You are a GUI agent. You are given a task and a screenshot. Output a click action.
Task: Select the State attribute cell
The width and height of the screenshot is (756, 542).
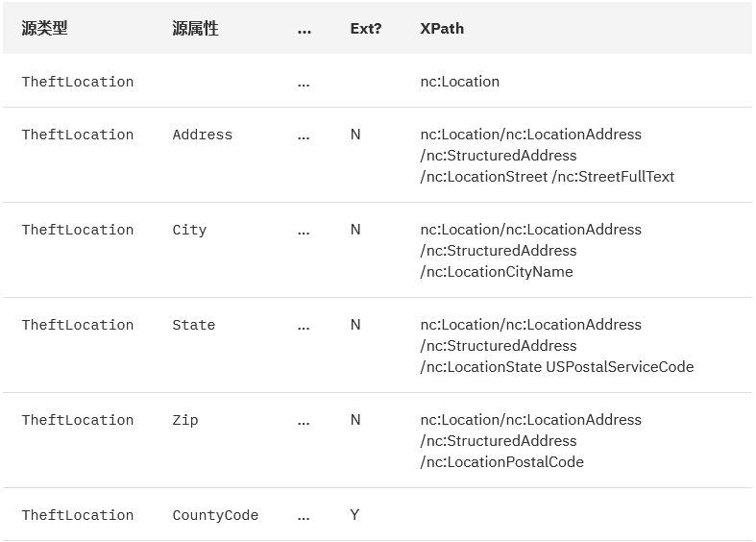coord(194,325)
